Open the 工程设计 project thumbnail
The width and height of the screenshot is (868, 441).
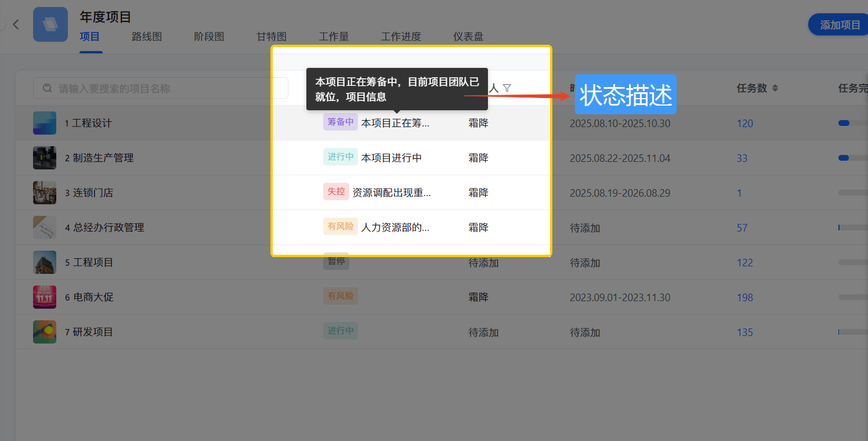point(45,122)
